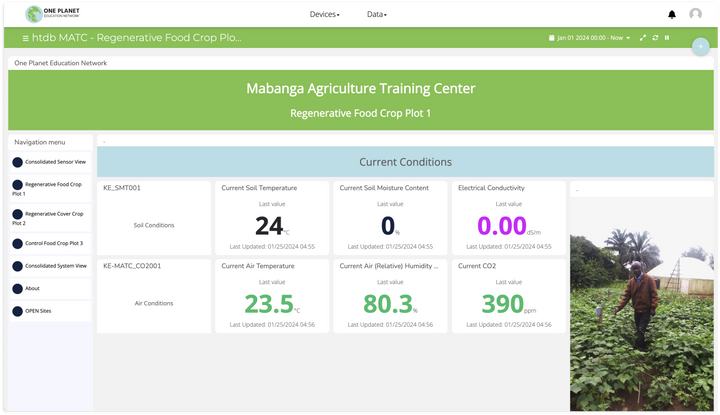Select the Current Conditions header bar
Viewport: 720px width, 415px height.
pos(405,162)
